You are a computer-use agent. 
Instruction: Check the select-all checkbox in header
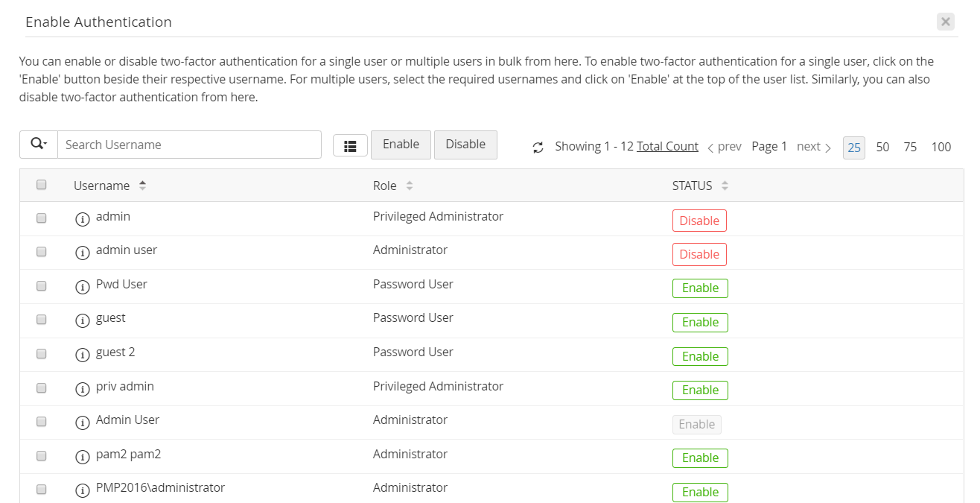click(x=42, y=185)
